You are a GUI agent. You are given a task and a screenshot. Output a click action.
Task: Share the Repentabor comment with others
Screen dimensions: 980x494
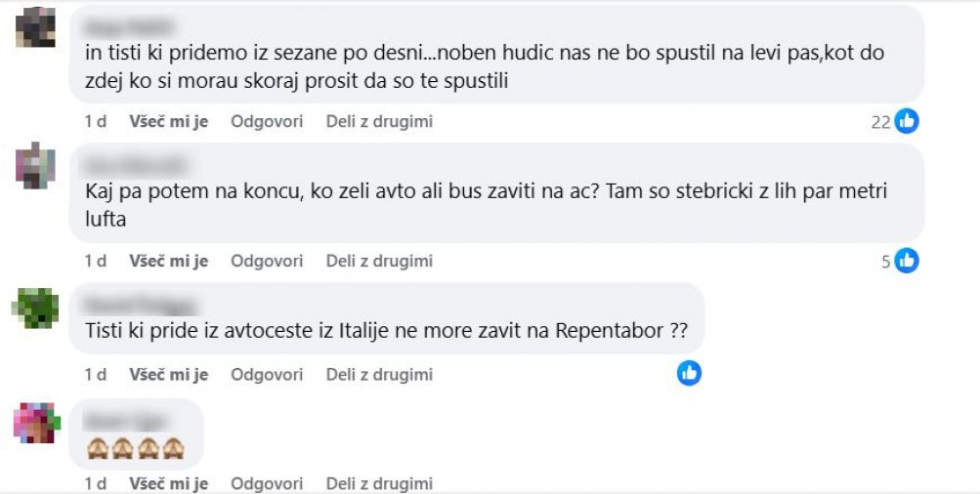(x=379, y=375)
